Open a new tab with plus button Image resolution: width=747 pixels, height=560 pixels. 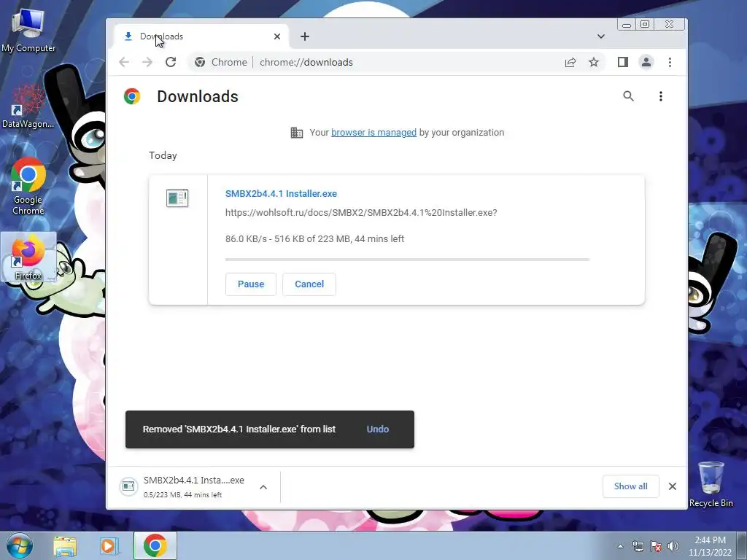[305, 36]
